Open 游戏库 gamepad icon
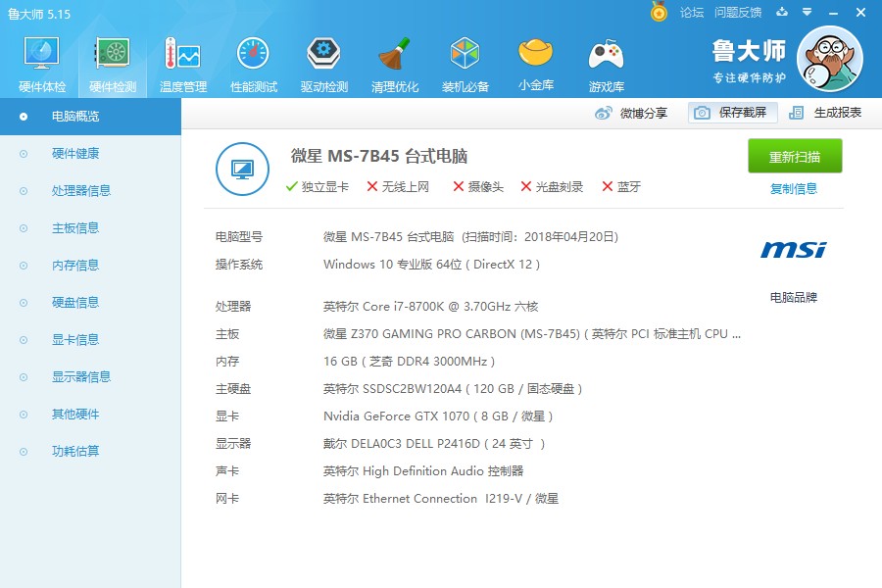882x588 pixels. (x=606, y=55)
